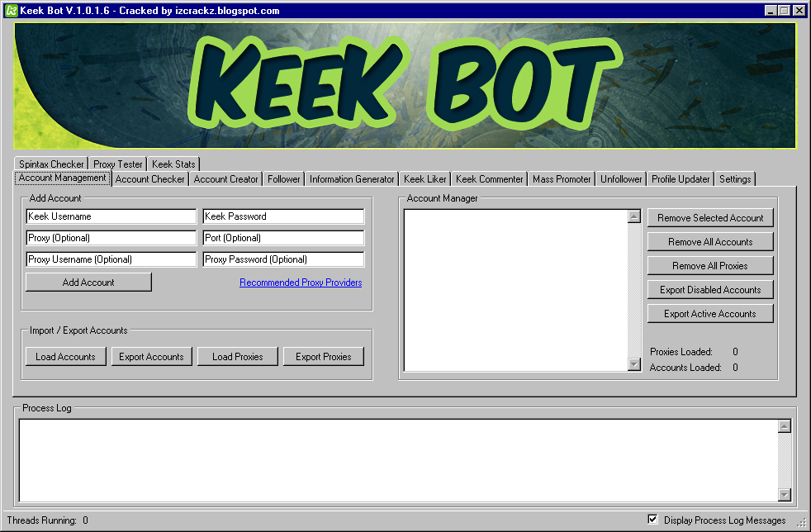Open the Settings tab
811x532 pixels.
(735, 179)
